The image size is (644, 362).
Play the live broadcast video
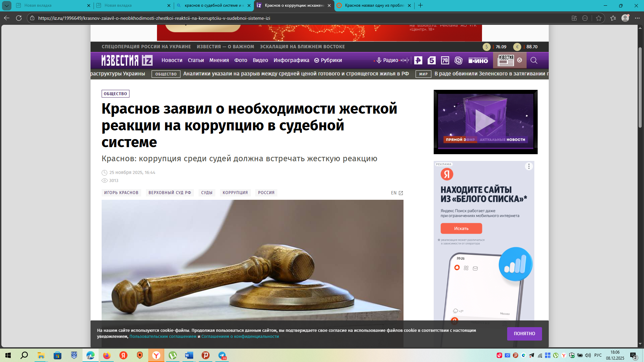point(485,121)
